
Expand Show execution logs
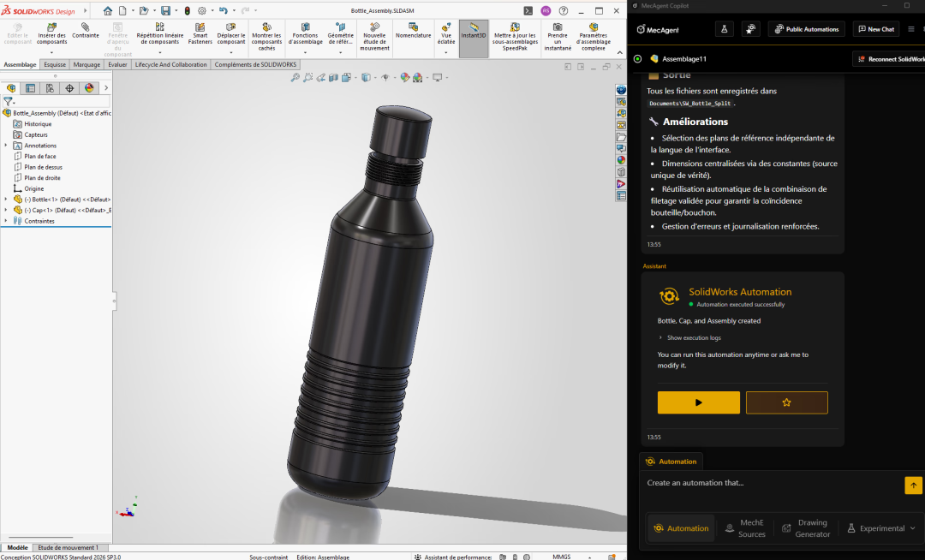point(689,337)
